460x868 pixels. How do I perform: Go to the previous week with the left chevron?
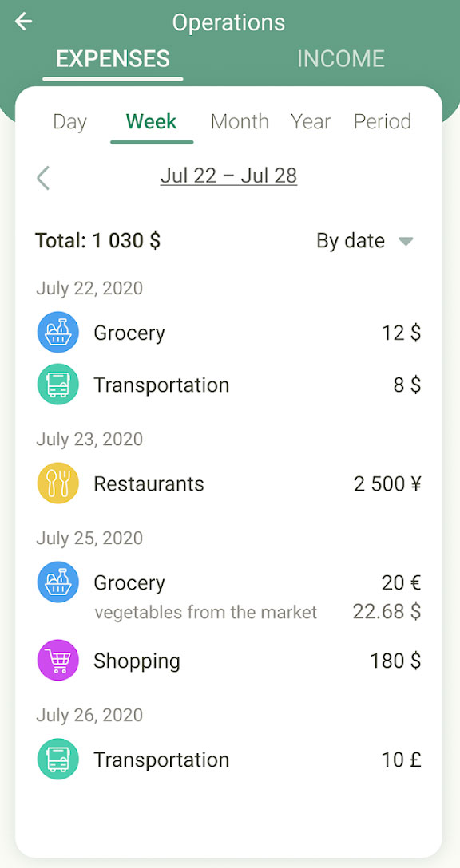[42, 178]
